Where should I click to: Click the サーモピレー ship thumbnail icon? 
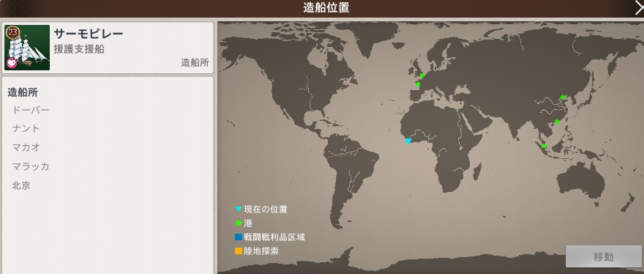pyautogui.click(x=27, y=48)
